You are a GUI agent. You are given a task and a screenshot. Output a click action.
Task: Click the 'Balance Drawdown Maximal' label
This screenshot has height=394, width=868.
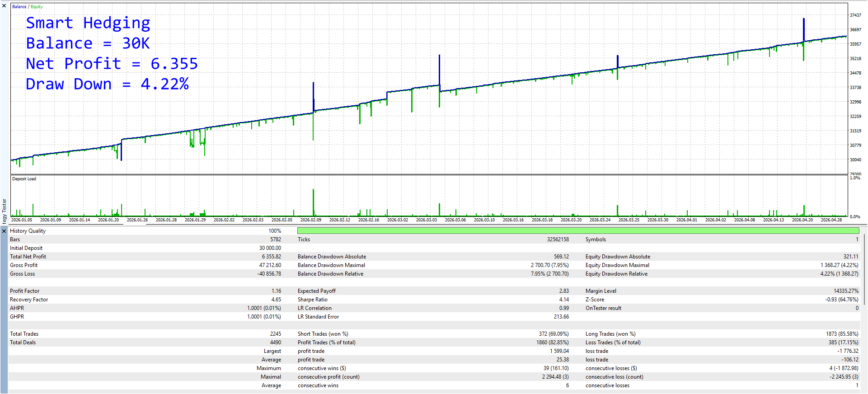[331, 265]
